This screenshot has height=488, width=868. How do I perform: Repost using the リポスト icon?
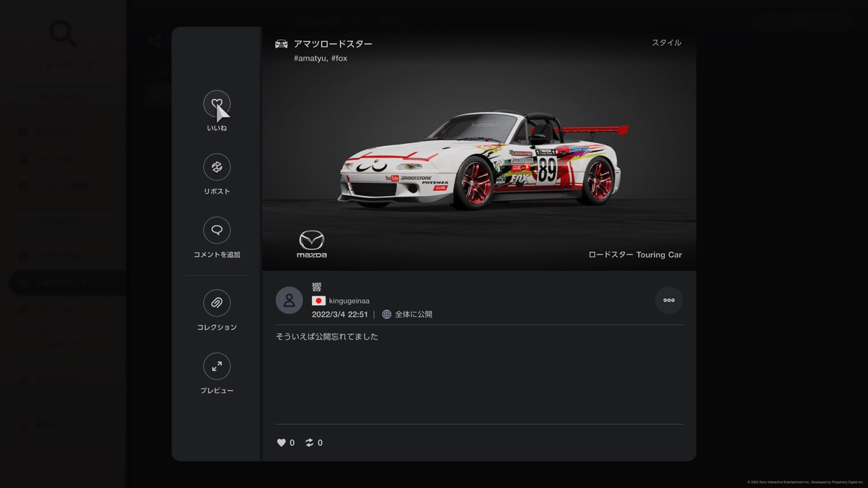[x=217, y=167]
